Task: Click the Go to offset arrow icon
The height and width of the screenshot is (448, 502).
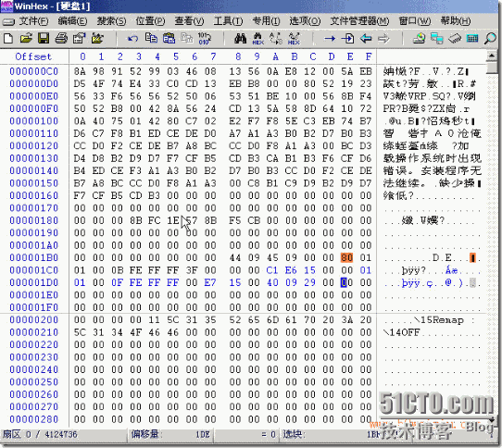Action: [330, 39]
